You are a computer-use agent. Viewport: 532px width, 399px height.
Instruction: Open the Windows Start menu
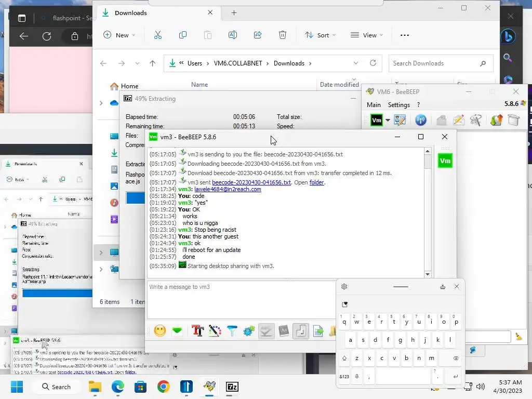click(x=17, y=387)
